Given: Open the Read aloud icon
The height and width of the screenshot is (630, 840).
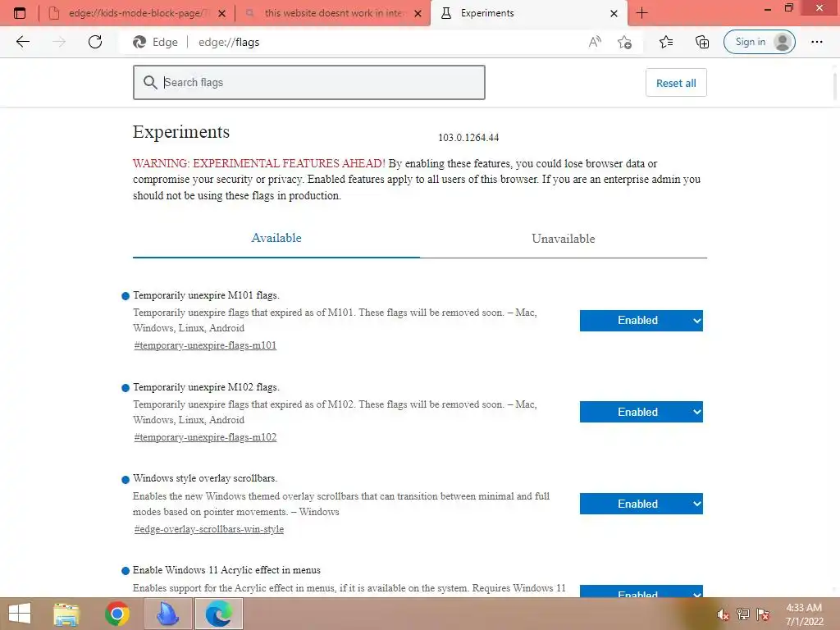Looking at the screenshot, I should click(595, 42).
